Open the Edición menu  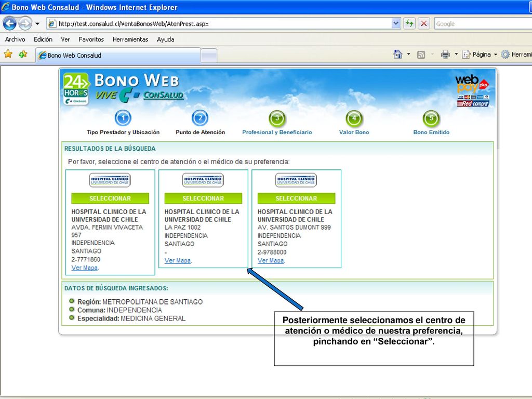point(43,39)
